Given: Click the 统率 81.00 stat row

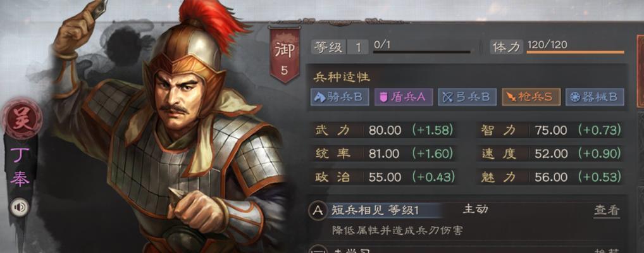Looking at the screenshot, I should click(x=385, y=154).
